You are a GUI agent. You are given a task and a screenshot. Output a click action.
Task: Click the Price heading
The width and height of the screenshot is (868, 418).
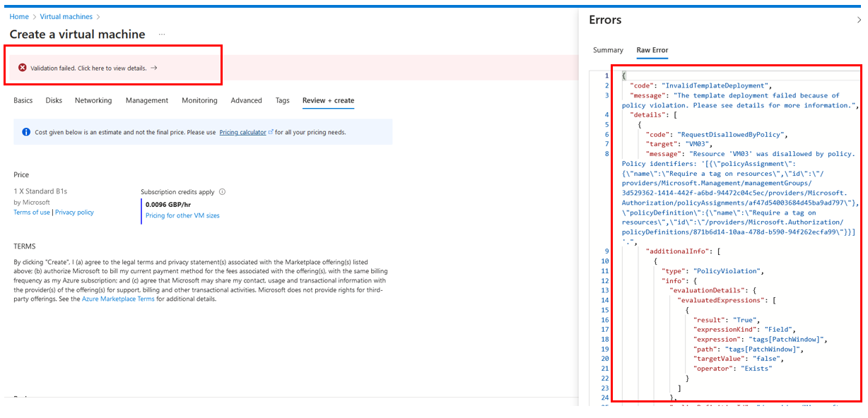(x=21, y=174)
